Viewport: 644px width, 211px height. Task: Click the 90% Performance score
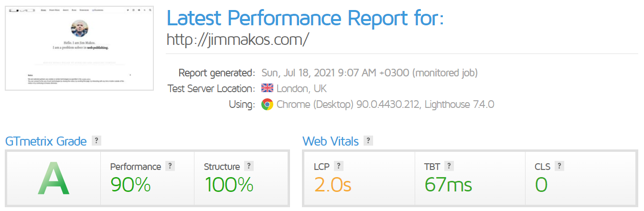point(130,185)
